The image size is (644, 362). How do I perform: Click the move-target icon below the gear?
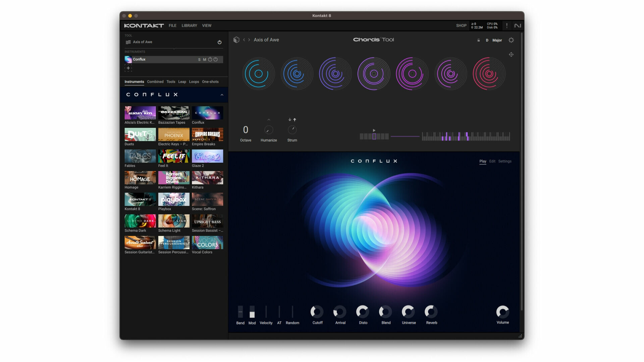(511, 55)
